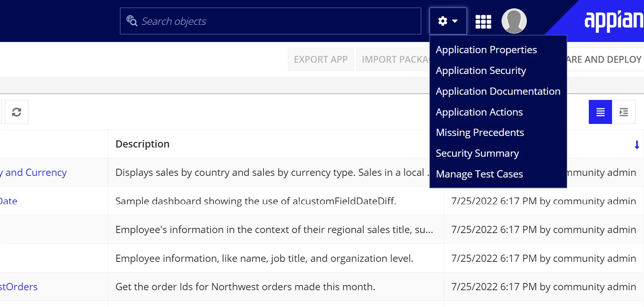This screenshot has width=644, height=307.
Task: Open Missing Precedents
Action: tap(480, 132)
